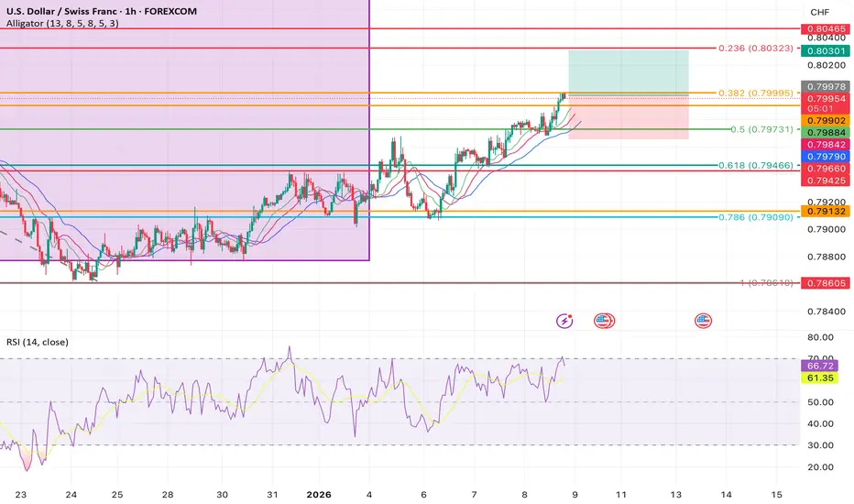Select the 1 (0.78610) Fibonacci level label
Viewport: 854px width, 504px height.
[766, 283]
